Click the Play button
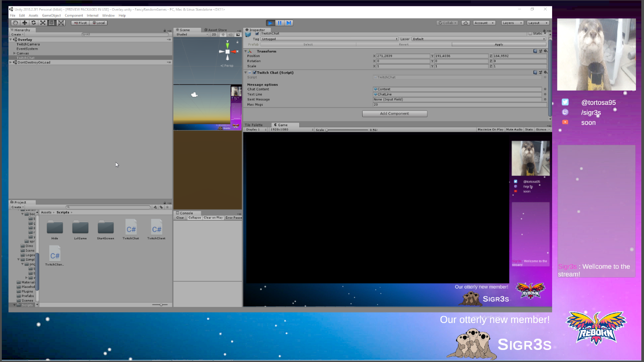The height and width of the screenshot is (362, 644). click(x=270, y=23)
